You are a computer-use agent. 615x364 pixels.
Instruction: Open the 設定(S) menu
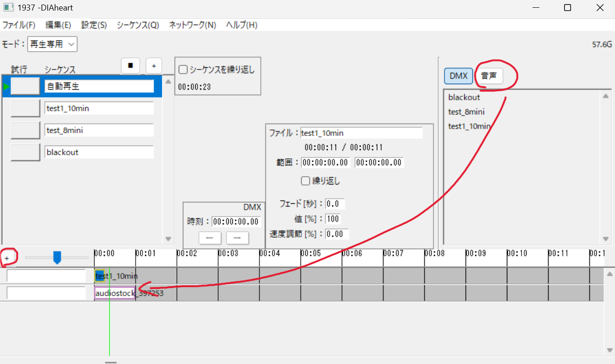93,25
